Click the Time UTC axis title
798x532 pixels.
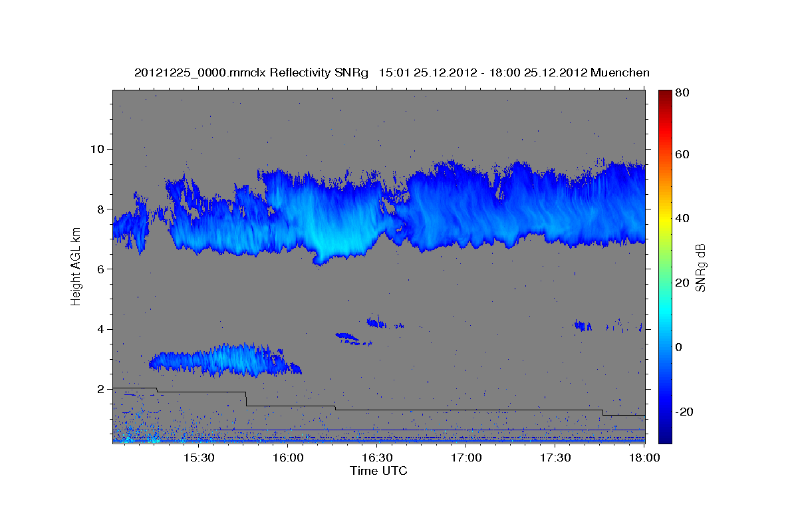(x=378, y=471)
